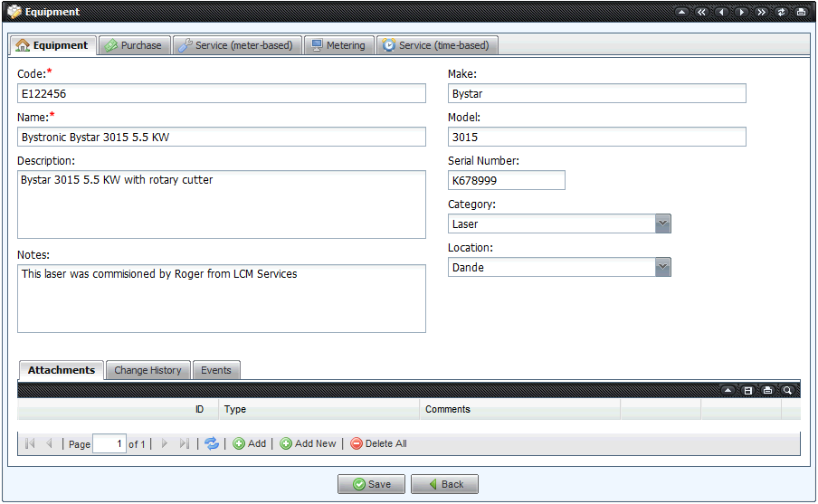Print the attachments list

pyautogui.click(x=767, y=390)
